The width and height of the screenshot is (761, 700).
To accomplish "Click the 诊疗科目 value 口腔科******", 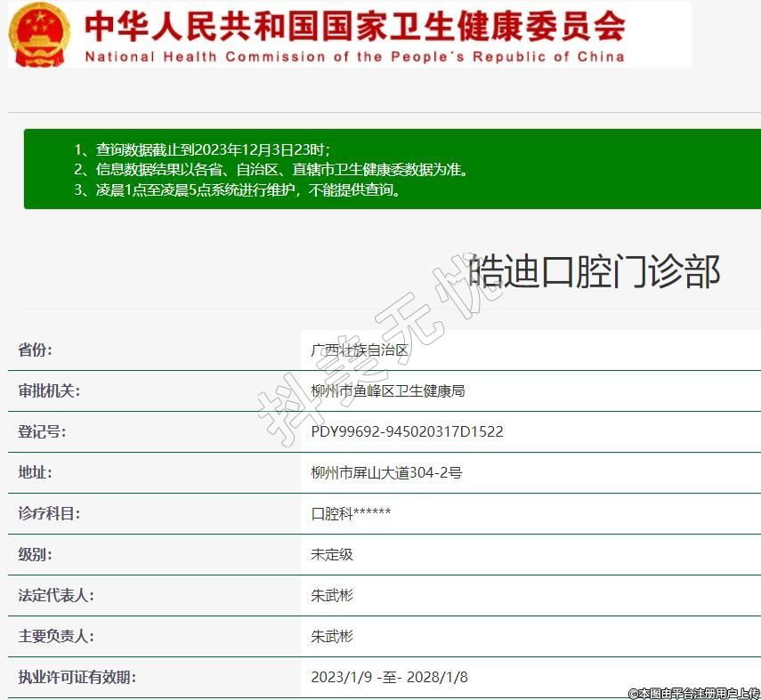I will click(351, 513).
